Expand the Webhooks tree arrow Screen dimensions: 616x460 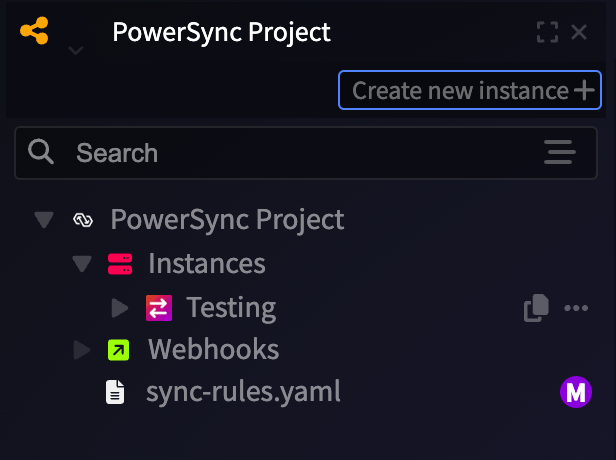[x=82, y=350]
